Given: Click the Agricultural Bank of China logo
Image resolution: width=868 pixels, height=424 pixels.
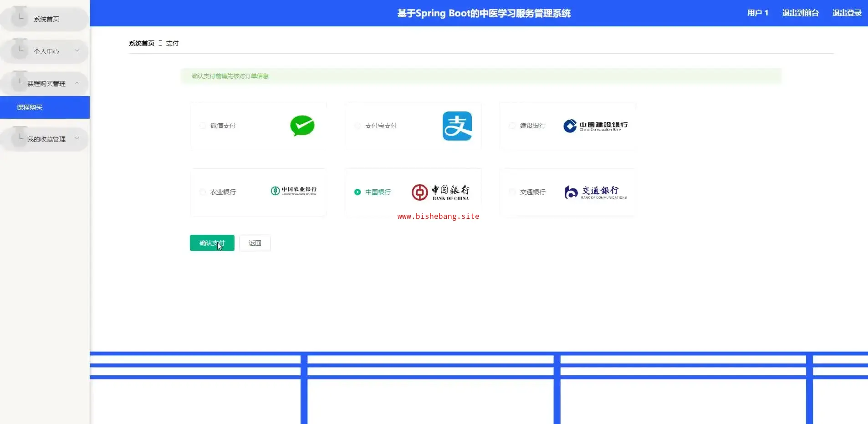Looking at the screenshot, I should click(x=294, y=191).
